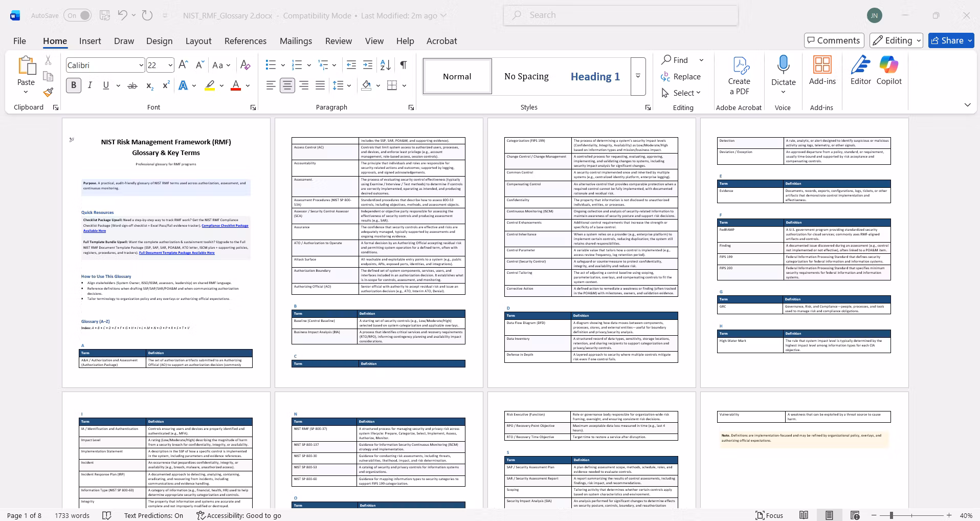Viewport: 980px width, 521px height.
Task: Expand the Select menu
Action: (681, 93)
